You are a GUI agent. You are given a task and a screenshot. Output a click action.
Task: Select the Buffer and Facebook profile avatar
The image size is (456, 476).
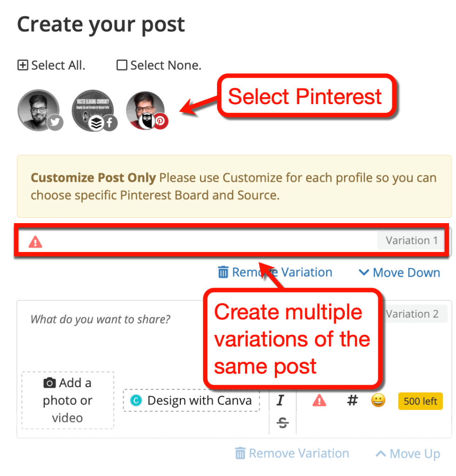click(x=93, y=110)
